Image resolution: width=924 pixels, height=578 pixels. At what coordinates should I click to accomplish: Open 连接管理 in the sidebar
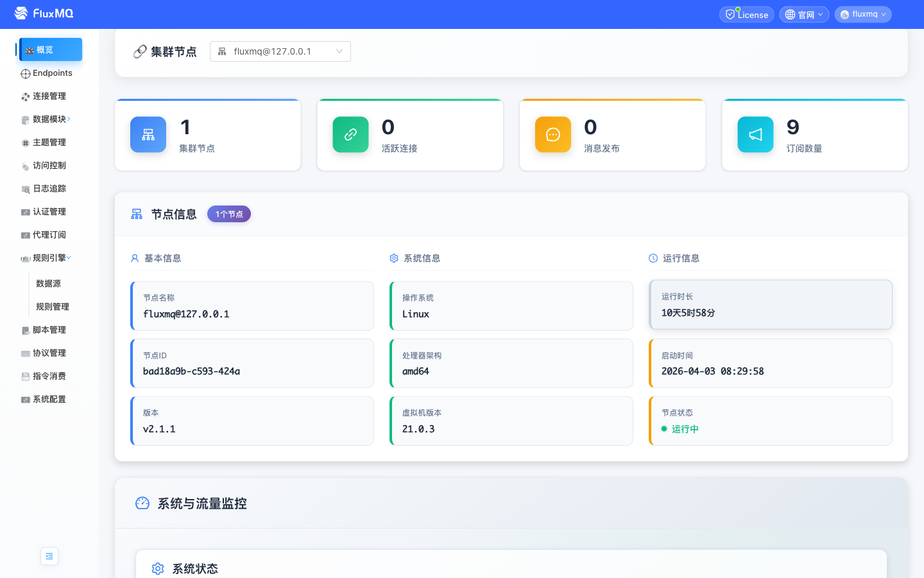[49, 96]
